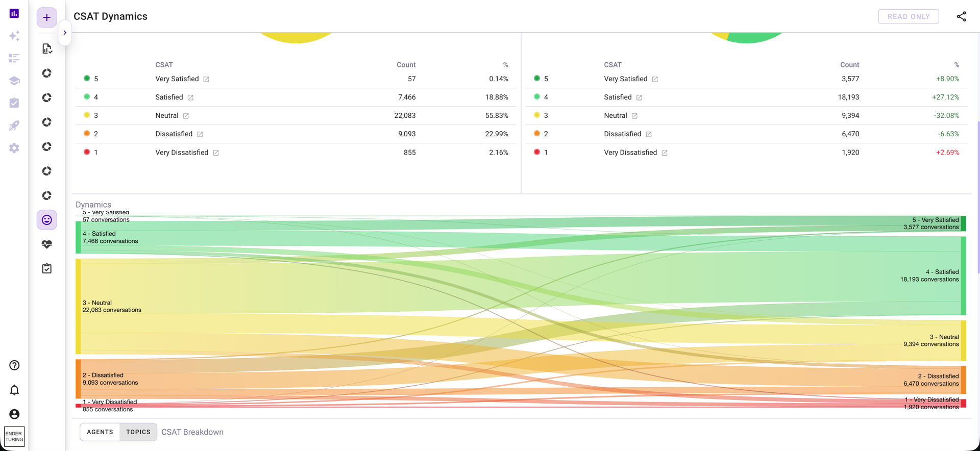The image size is (980, 451).
Task: Open the list view icon in left rail
Action: pyautogui.click(x=14, y=58)
